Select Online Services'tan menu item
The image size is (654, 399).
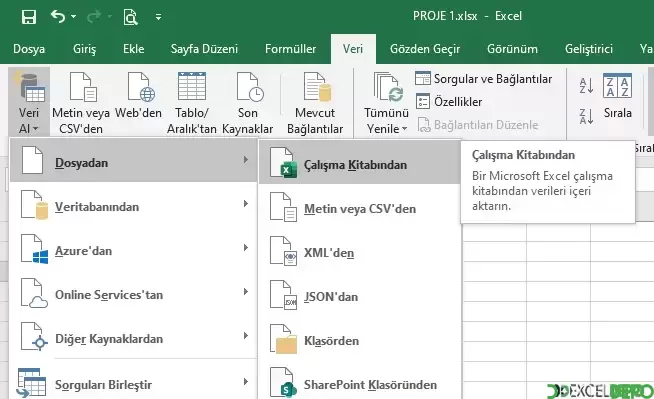click(133, 294)
